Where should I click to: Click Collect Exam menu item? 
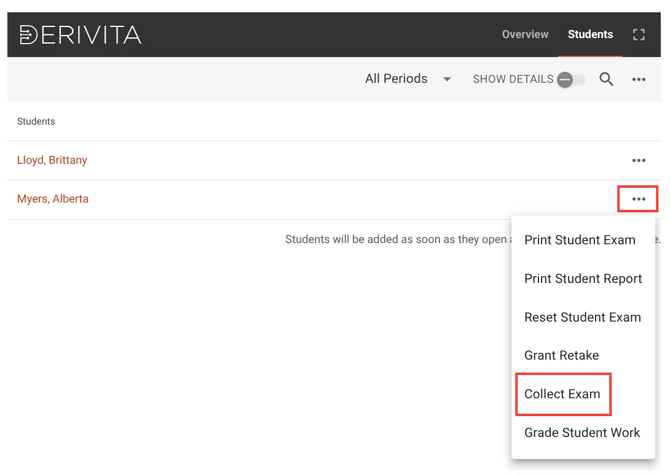562,394
